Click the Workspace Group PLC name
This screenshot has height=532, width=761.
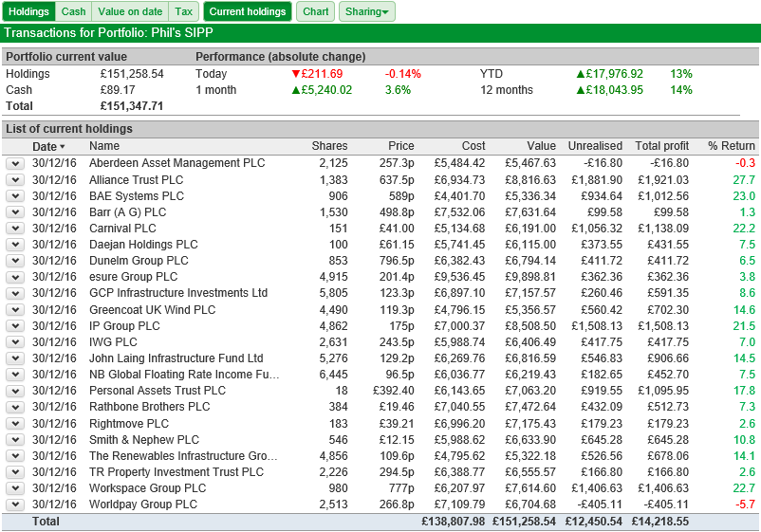pos(147,488)
